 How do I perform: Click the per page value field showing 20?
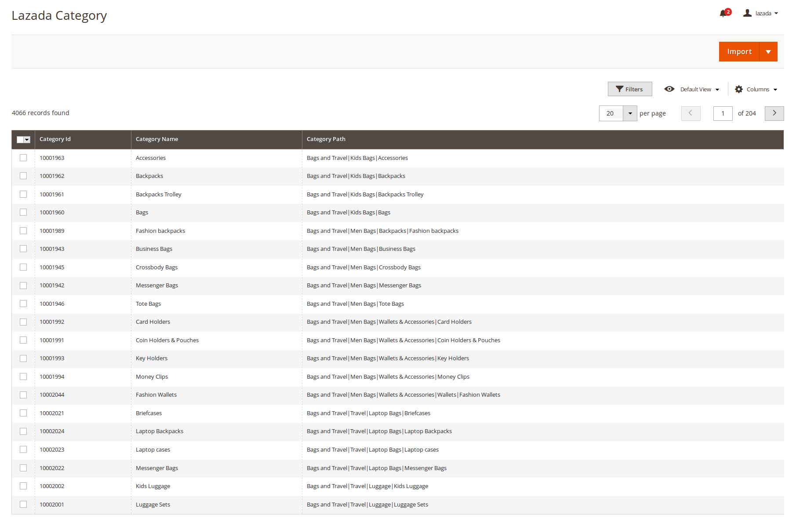tap(611, 113)
